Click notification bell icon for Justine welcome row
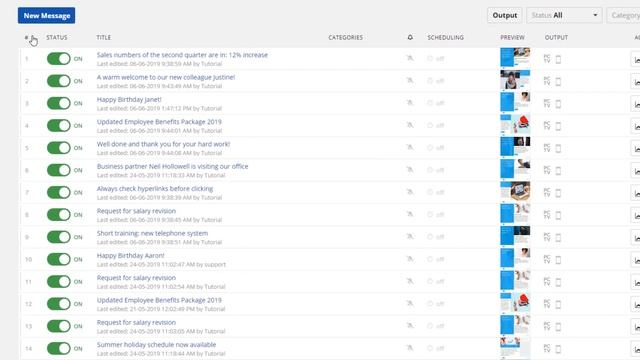This screenshot has height=360, width=640. click(410, 80)
